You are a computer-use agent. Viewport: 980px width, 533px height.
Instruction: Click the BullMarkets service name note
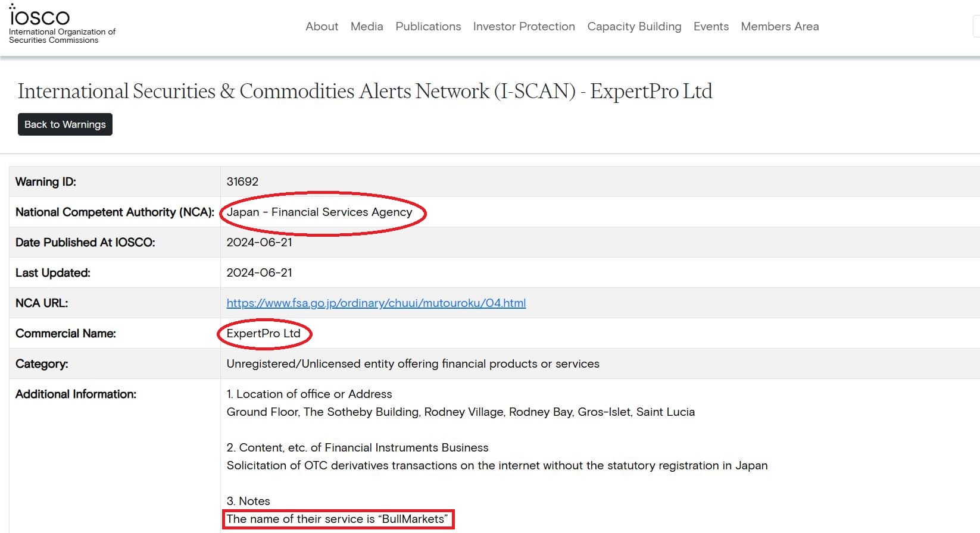[337, 519]
